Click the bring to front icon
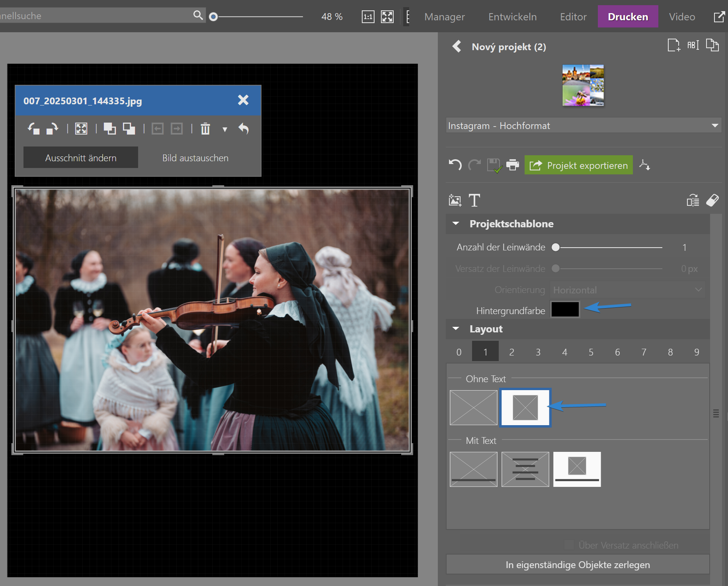 tap(109, 129)
